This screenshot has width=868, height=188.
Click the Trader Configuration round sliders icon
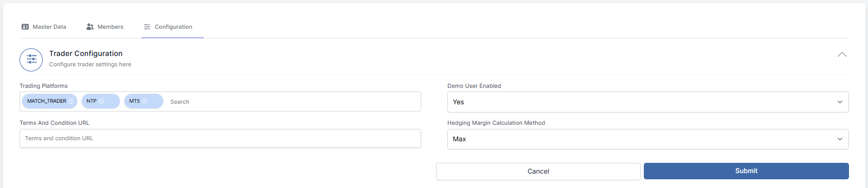[x=31, y=60]
